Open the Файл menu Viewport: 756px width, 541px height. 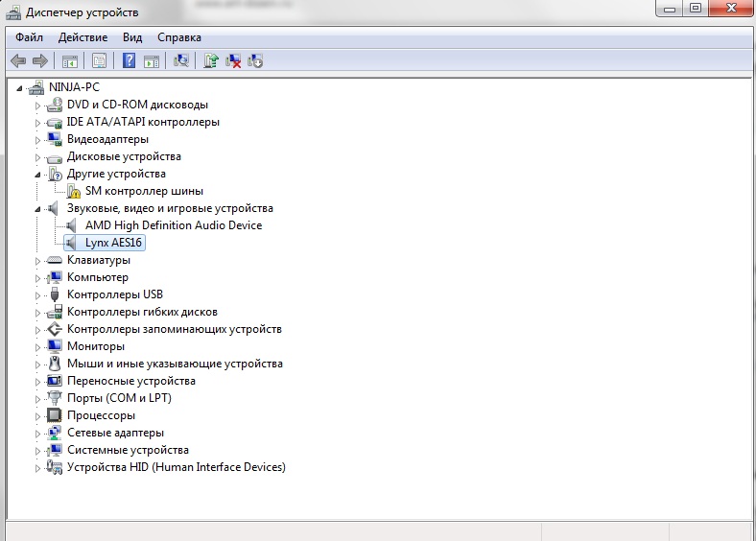tap(29, 37)
